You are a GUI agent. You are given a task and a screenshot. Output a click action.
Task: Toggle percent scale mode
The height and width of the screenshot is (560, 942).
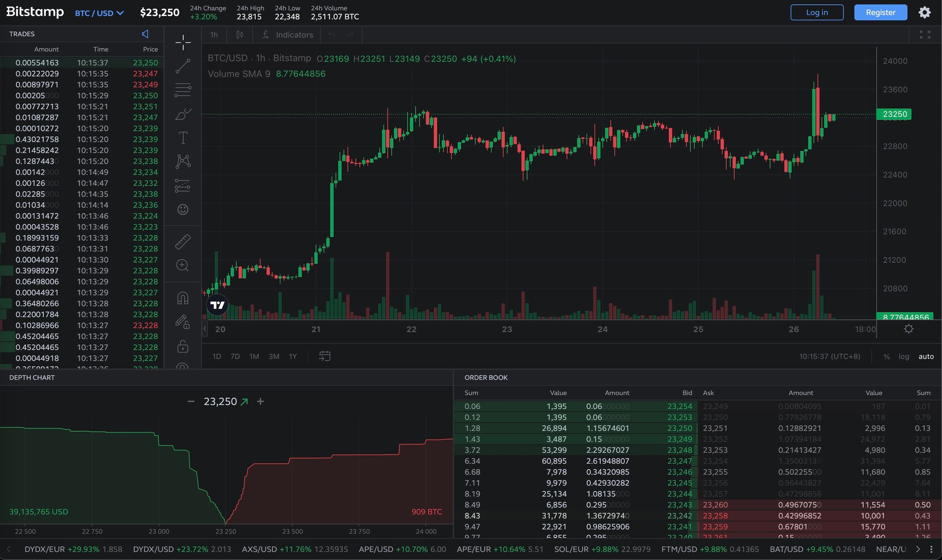[x=886, y=356]
